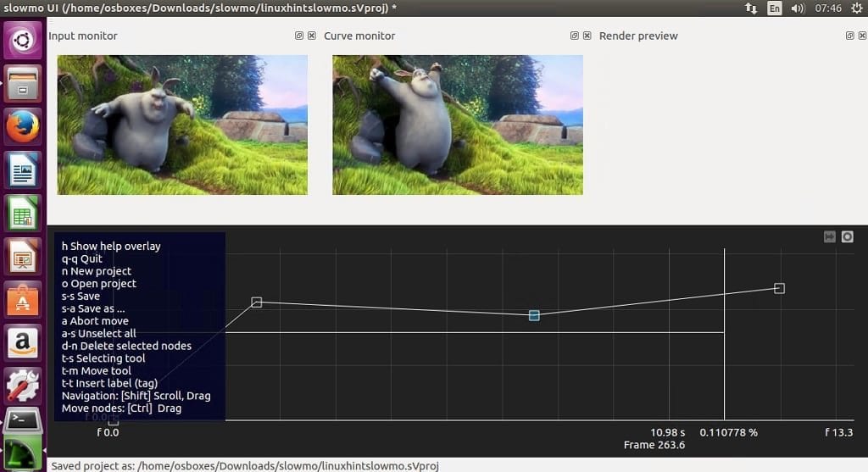Click 'Navigation: [Shift] Scroll, Drag' line
Screen dimensions: 868x472
(136, 396)
